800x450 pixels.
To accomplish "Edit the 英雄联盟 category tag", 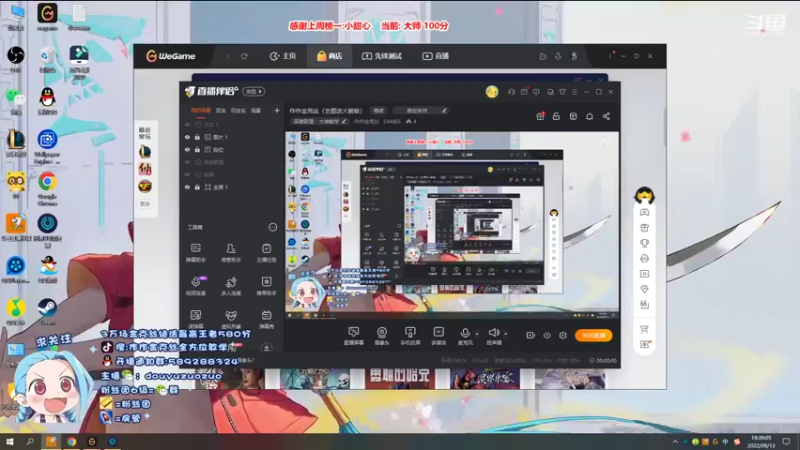I will [x=319, y=121].
